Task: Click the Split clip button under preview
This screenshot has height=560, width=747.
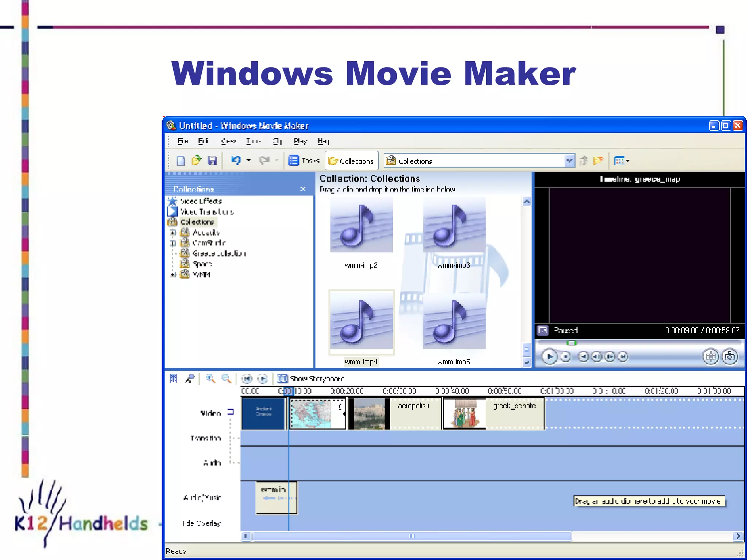Action: (711, 356)
